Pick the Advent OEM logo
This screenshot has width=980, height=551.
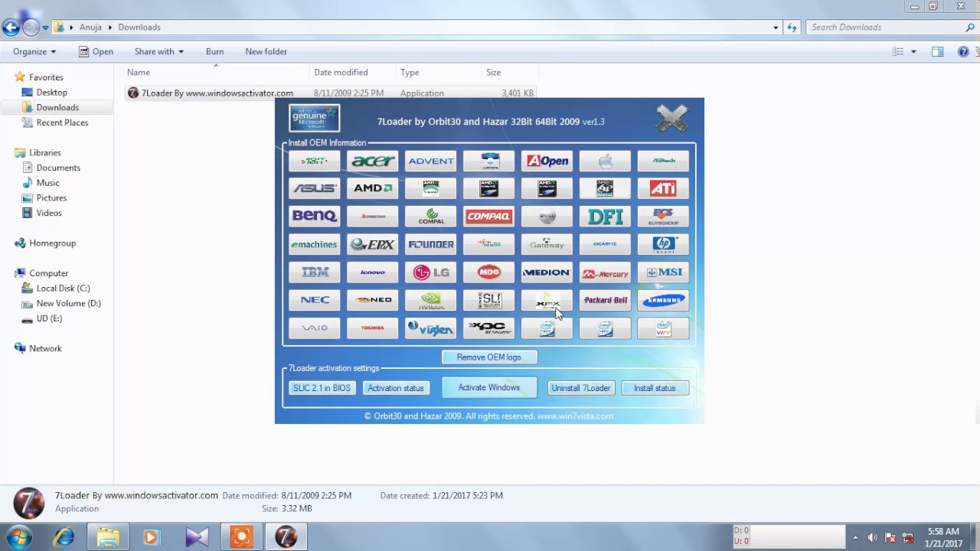pos(431,161)
